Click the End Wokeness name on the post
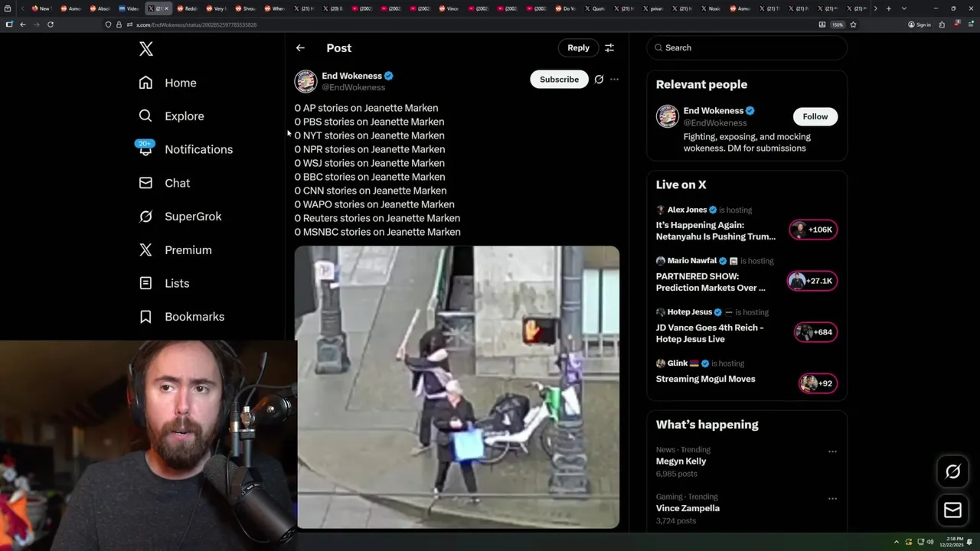 351,76
